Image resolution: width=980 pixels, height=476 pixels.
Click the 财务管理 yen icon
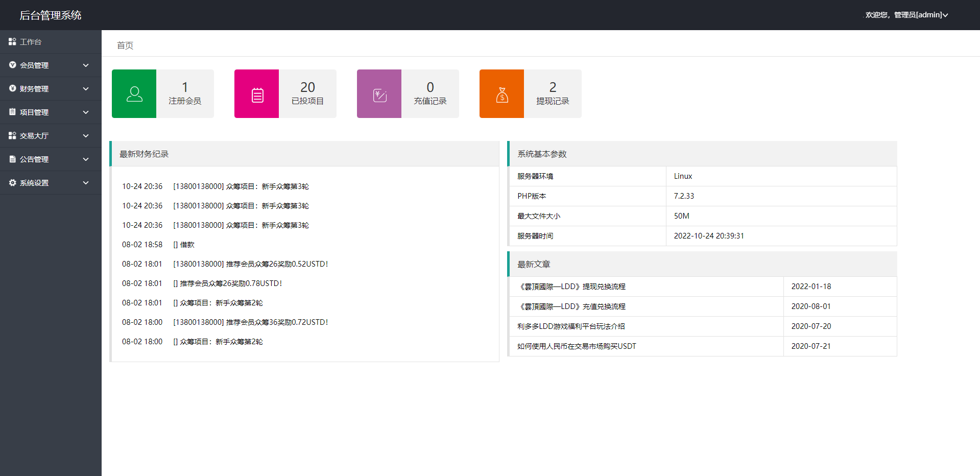[12, 88]
